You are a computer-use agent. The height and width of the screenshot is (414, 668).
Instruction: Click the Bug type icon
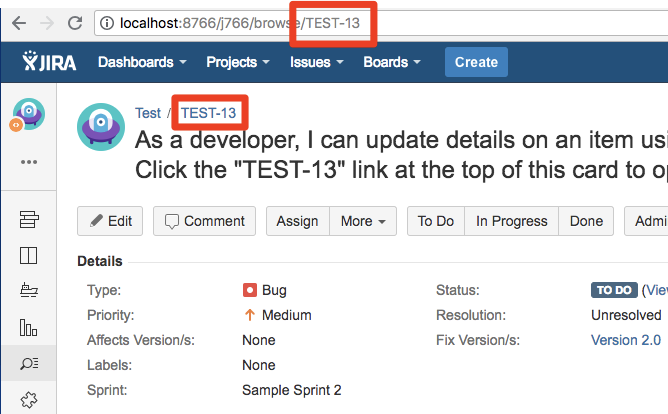pyautogui.click(x=250, y=290)
